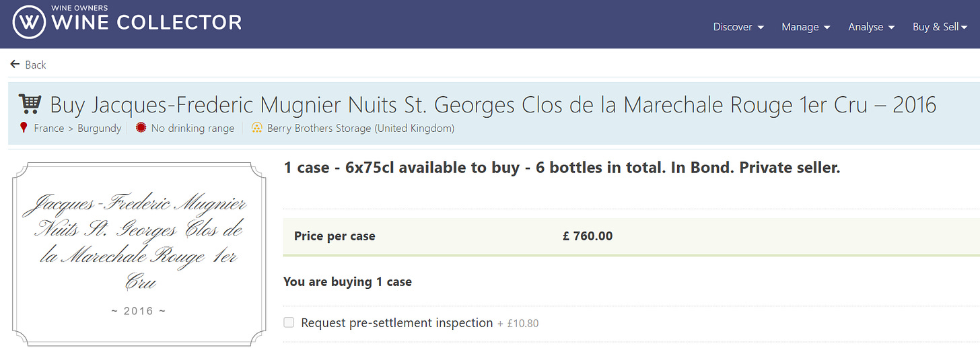Go back using the Back link text

pos(36,65)
